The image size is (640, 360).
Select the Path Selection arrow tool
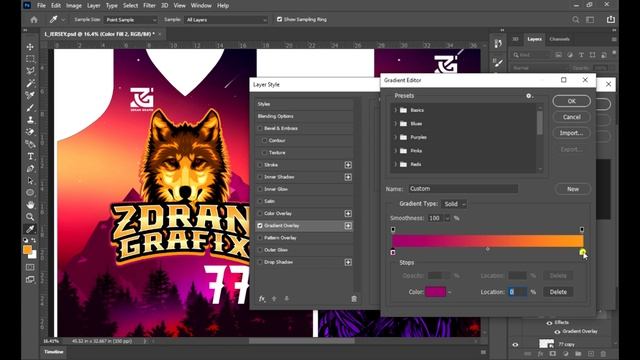[x=30, y=180]
